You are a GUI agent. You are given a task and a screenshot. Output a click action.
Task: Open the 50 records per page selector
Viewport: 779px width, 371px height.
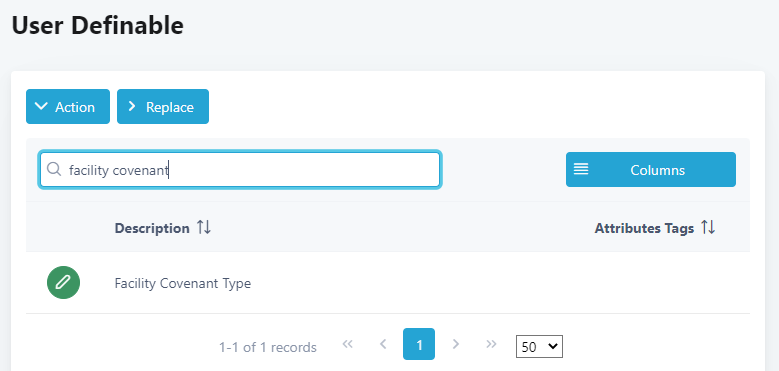pos(539,346)
